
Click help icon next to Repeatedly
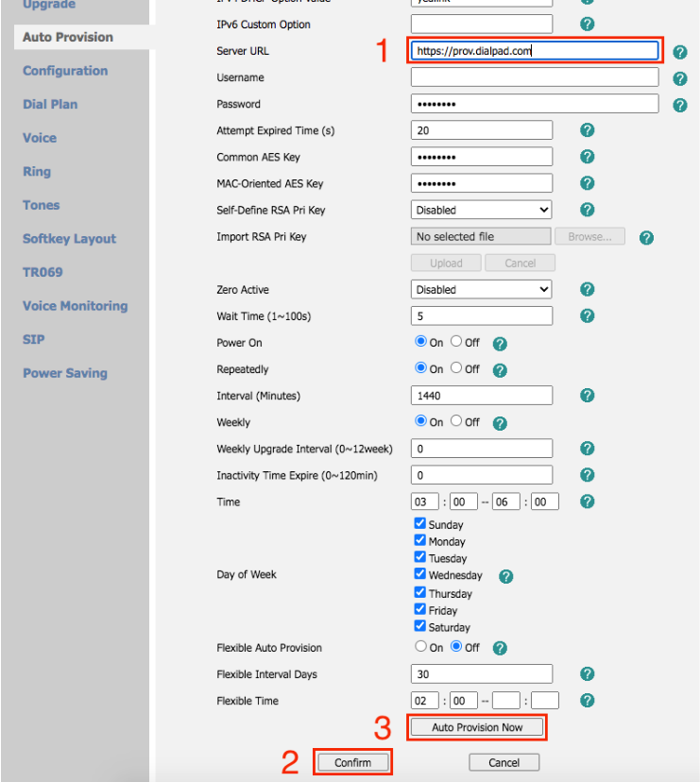click(x=500, y=370)
